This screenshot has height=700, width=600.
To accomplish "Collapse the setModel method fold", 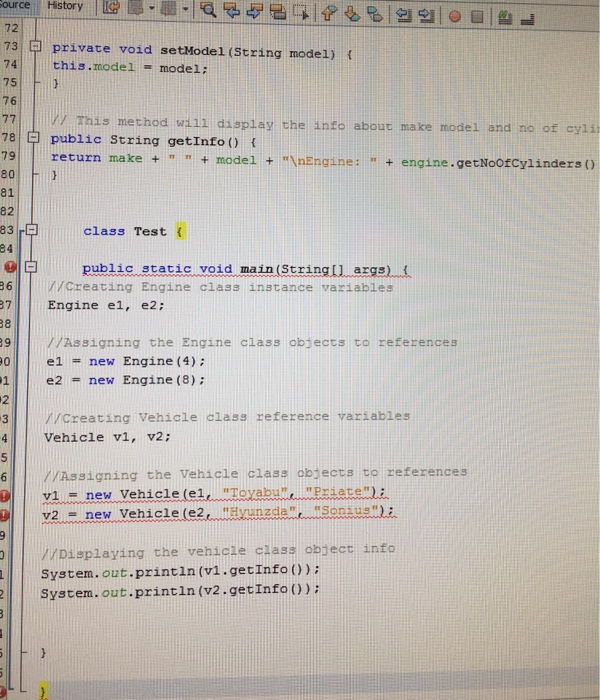I will 35,46.
